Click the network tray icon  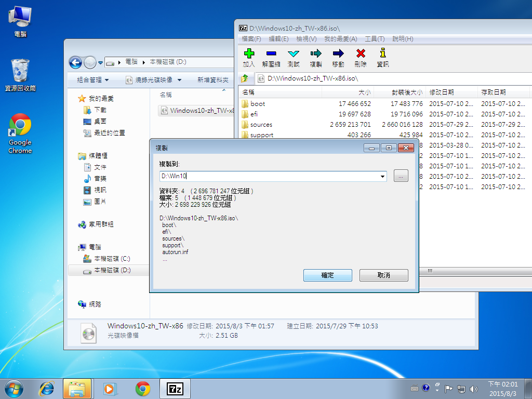461,389
